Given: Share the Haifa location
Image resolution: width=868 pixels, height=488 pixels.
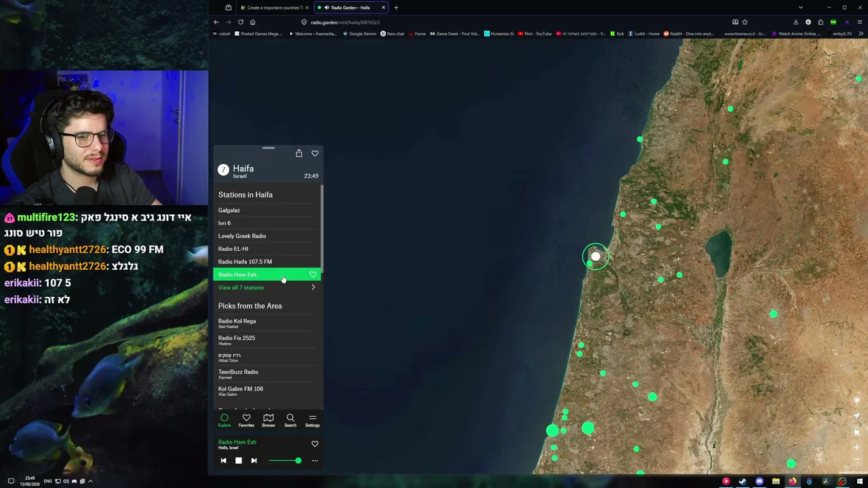Looking at the screenshot, I should point(299,153).
